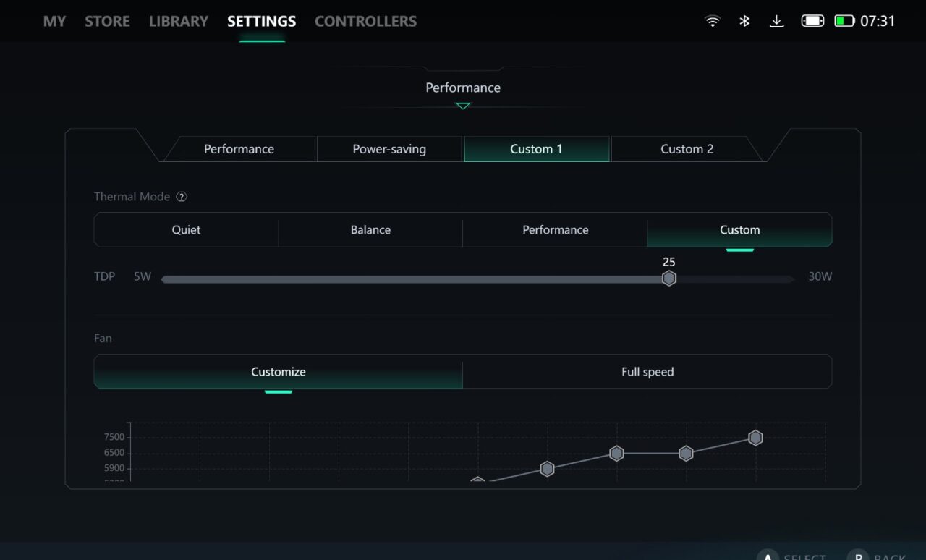Choose the Performance thermal mode option
Viewport: 926px width, 560px height.
click(555, 230)
